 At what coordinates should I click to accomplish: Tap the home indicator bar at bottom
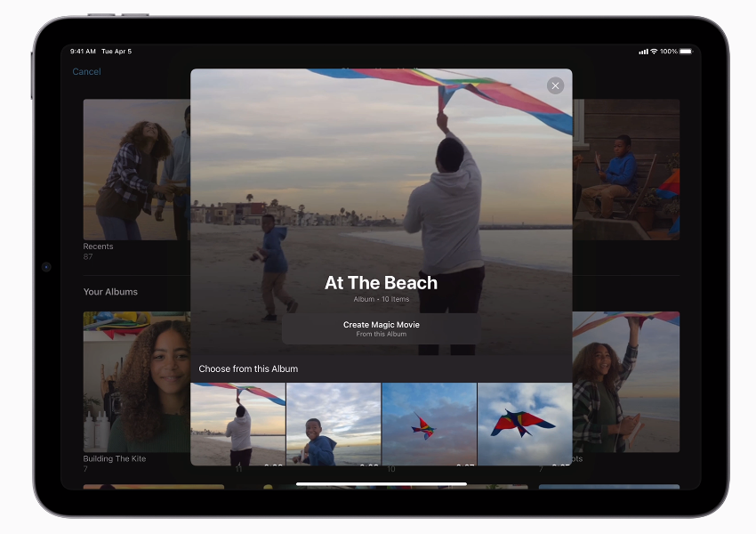[x=381, y=483]
